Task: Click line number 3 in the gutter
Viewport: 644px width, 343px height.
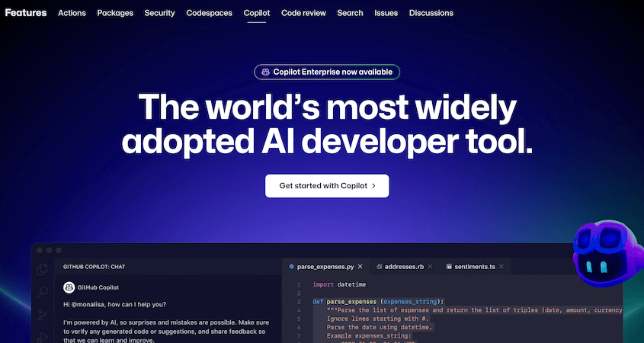Action: (x=299, y=302)
